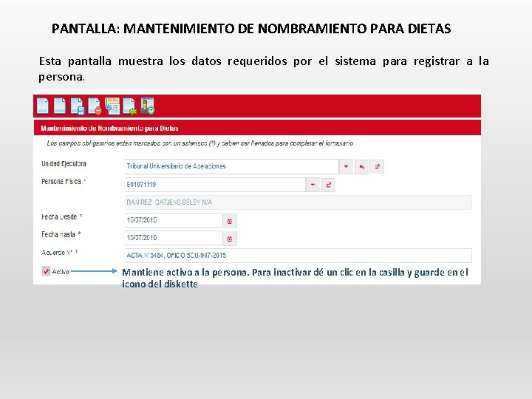Click the Unidad Ejecutora combo box field

232,166
